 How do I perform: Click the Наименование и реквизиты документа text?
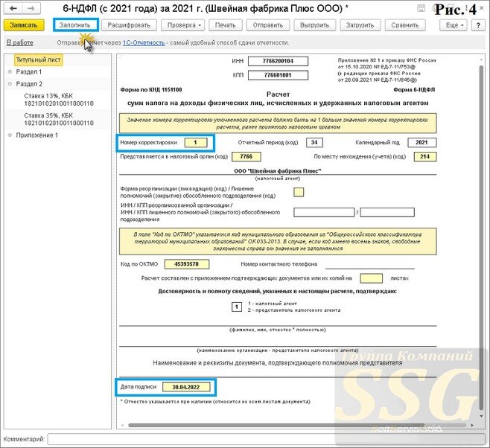pyautogui.click(x=278, y=363)
